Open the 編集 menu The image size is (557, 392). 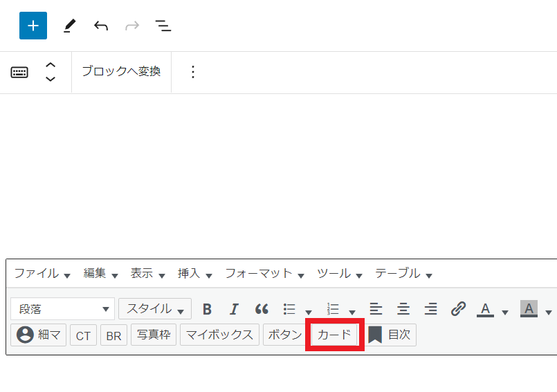[x=100, y=273]
